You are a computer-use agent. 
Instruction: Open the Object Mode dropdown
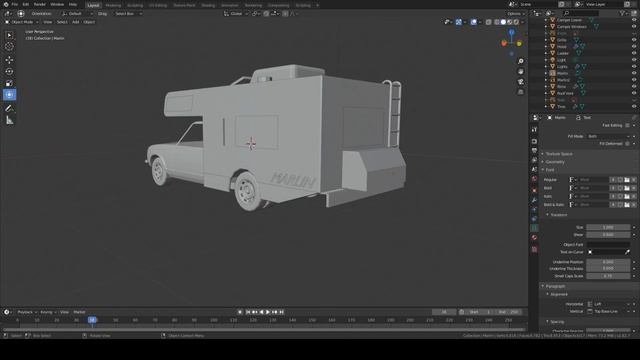coord(21,22)
